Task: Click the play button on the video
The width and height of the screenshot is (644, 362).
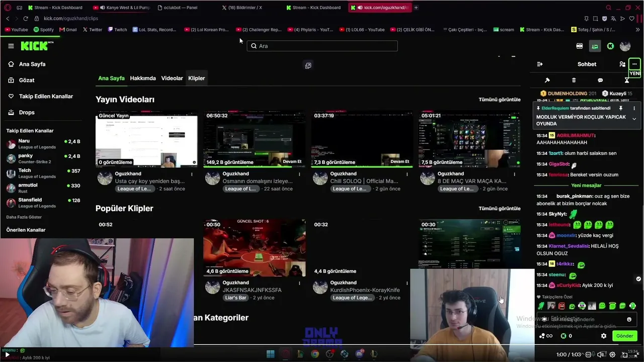Action: pos(7,355)
